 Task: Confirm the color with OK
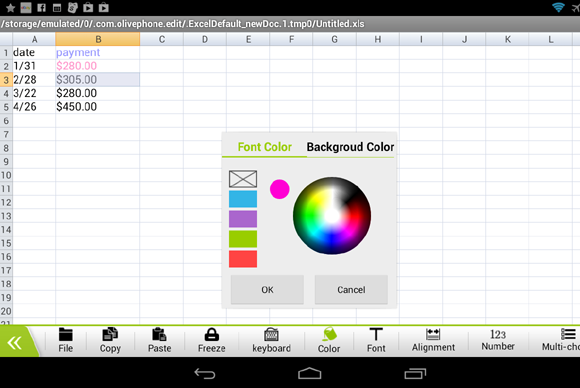pyautogui.click(x=267, y=290)
